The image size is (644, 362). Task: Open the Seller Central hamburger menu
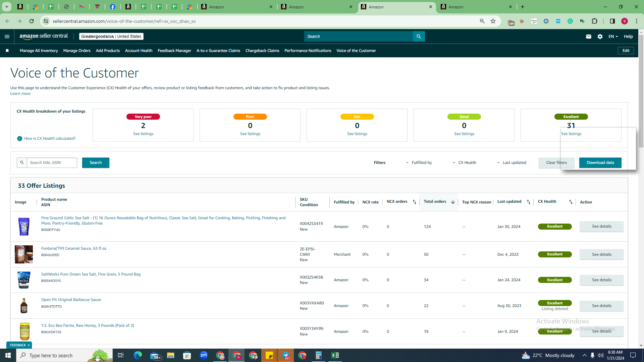[x=7, y=37]
